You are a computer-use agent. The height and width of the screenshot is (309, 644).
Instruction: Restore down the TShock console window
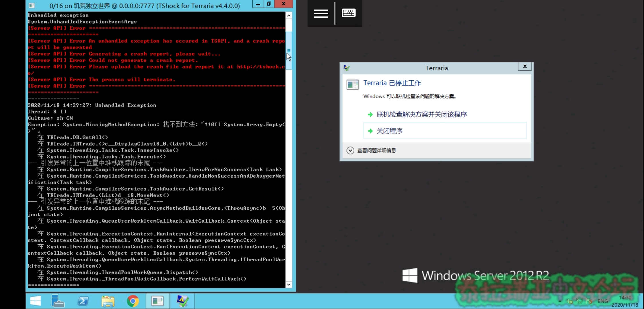tap(269, 4)
